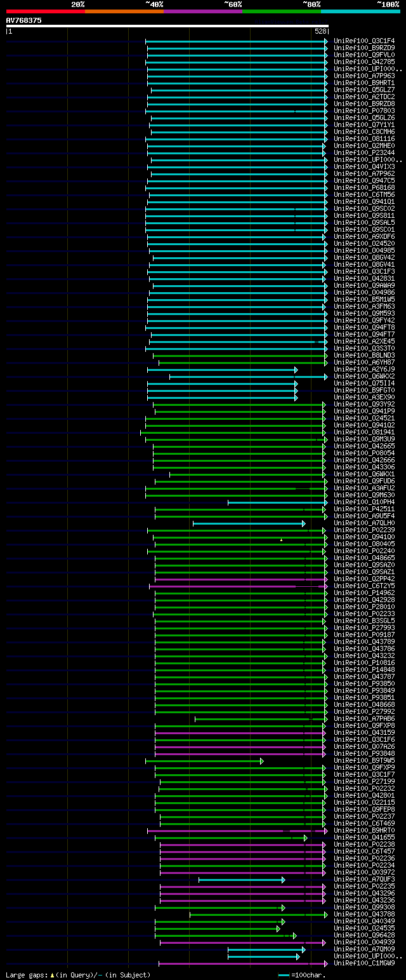This screenshot has height=980, width=406.
Task: Open hit UniRef100_A2Y6J9
Action: point(364,369)
